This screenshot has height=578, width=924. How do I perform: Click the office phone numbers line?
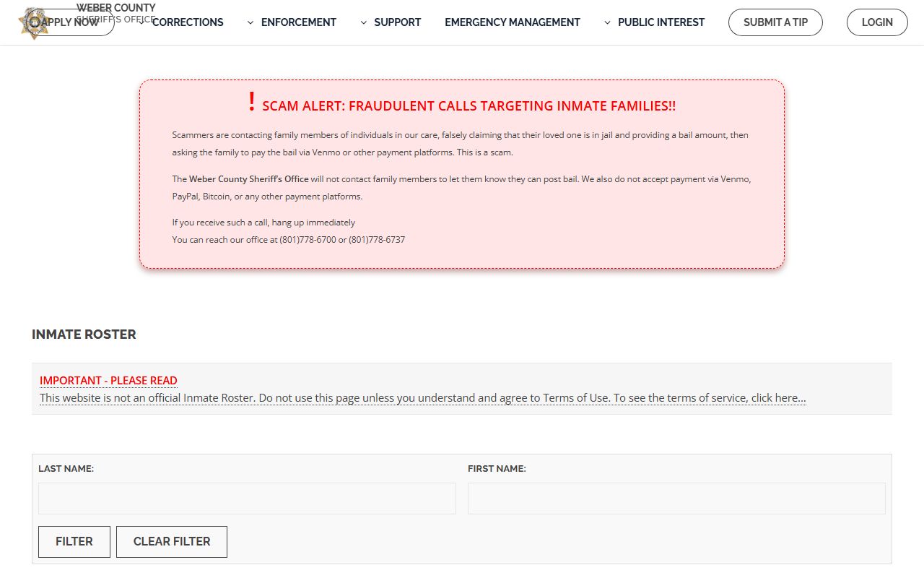click(x=289, y=239)
